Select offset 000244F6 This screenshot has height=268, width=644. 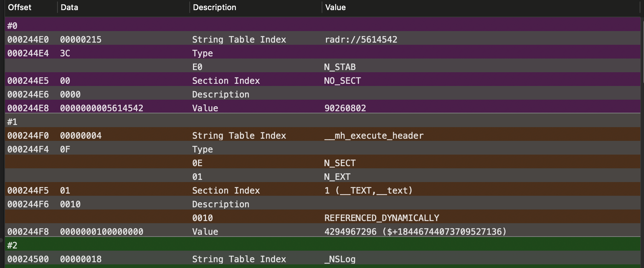[x=28, y=204]
